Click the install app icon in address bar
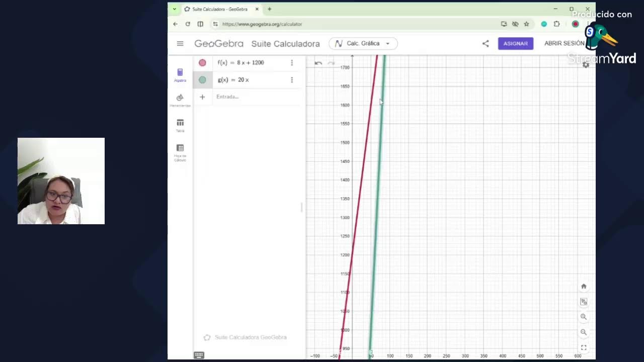This screenshot has width=644, height=362. 504,24
